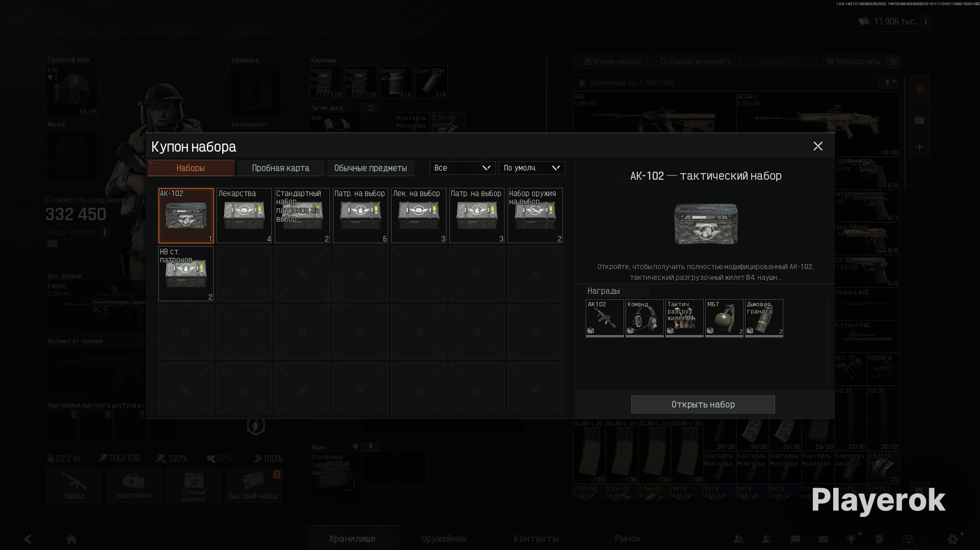Click the Купон набора button in storage toolbar
The height and width of the screenshot is (550, 980).
point(613,62)
